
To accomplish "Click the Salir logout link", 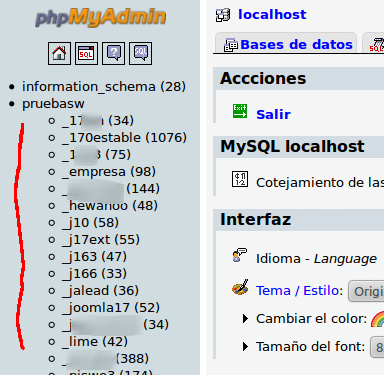I will click(273, 114).
